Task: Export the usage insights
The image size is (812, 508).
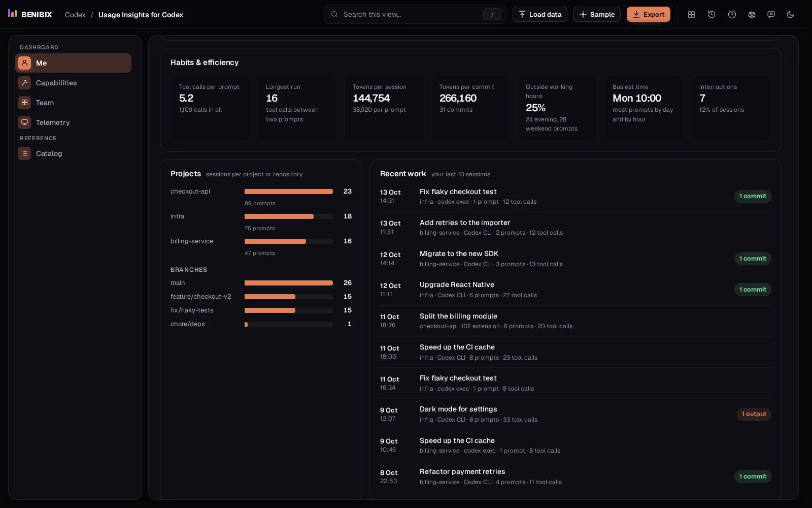Action: (649, 14)
